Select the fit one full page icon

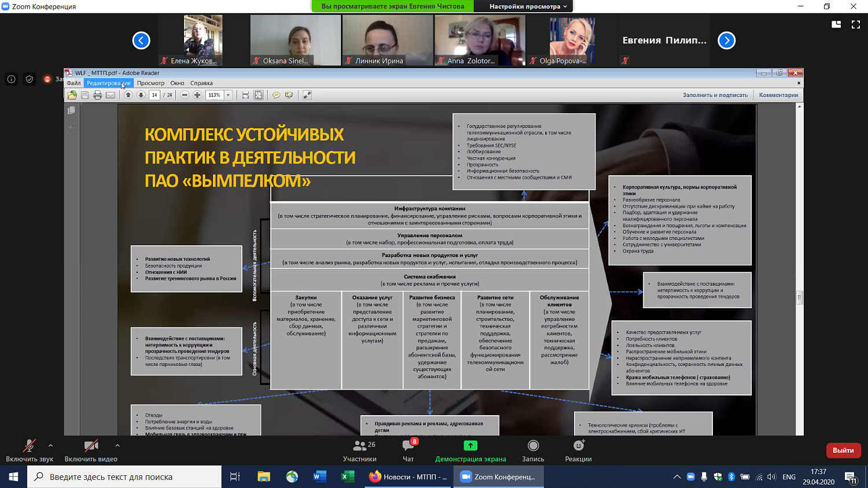(x=258, y=95)
